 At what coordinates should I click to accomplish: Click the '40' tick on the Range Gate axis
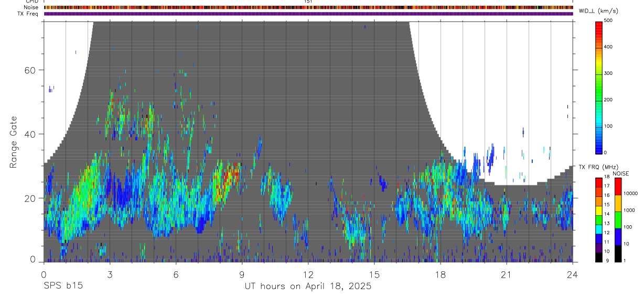(x=29, y=134)
